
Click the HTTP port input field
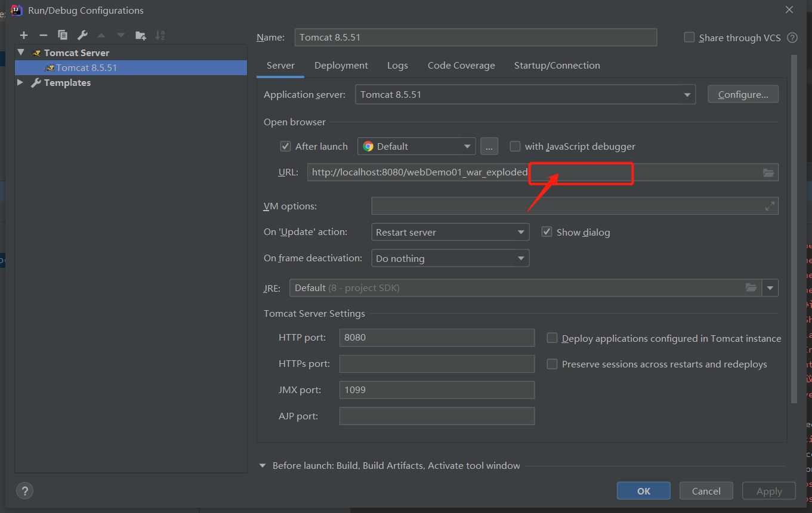point(437,337)
